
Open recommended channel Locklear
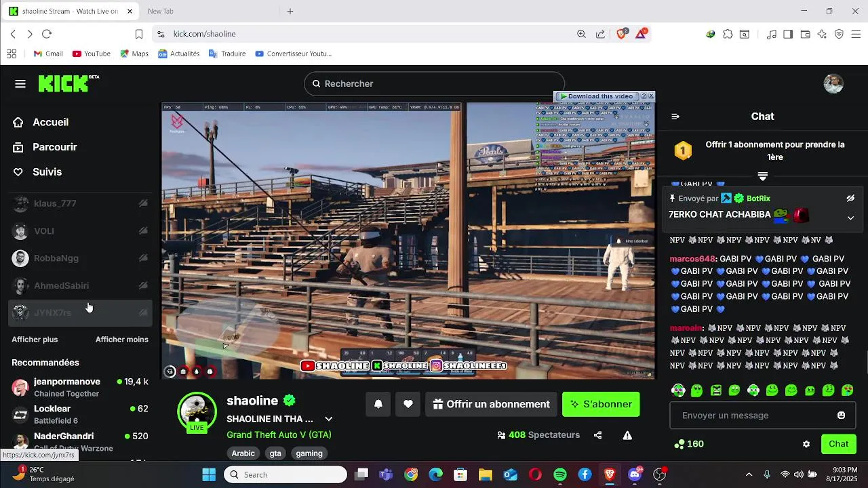pyautogui.click(x=81, y=414)
